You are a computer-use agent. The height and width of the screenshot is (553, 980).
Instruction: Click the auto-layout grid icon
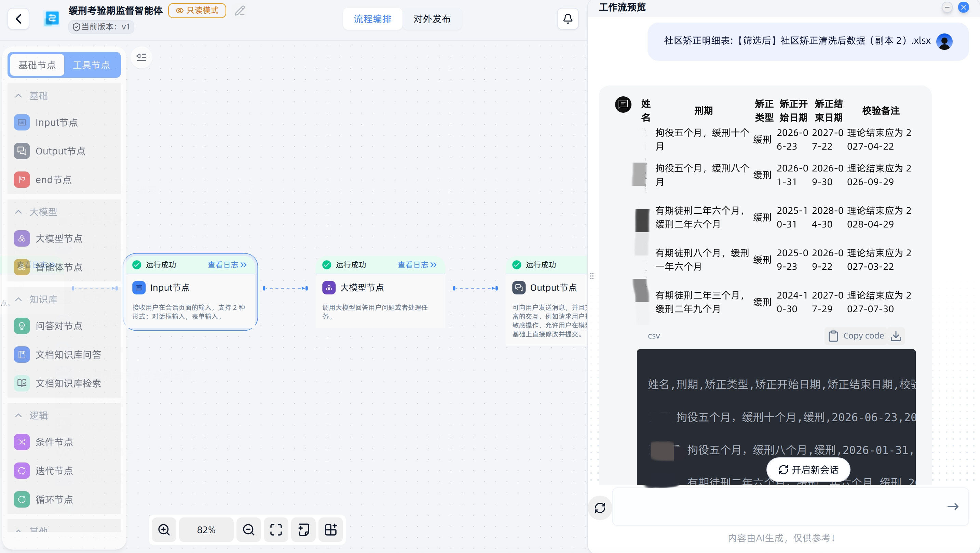(x=331, y=529)
